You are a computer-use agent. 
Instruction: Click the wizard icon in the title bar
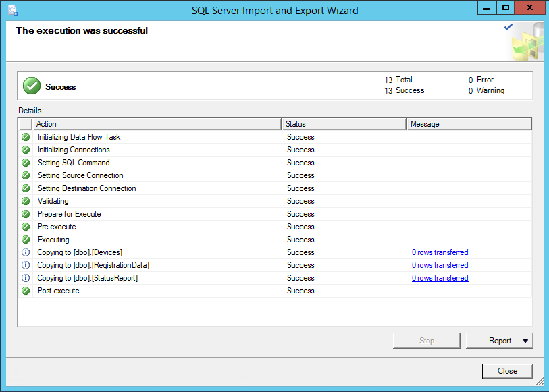click(x=14, y=9)
